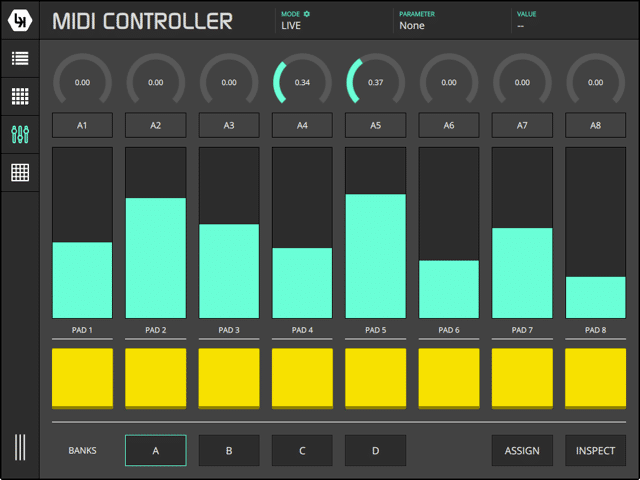Switch to bank C

302,451
